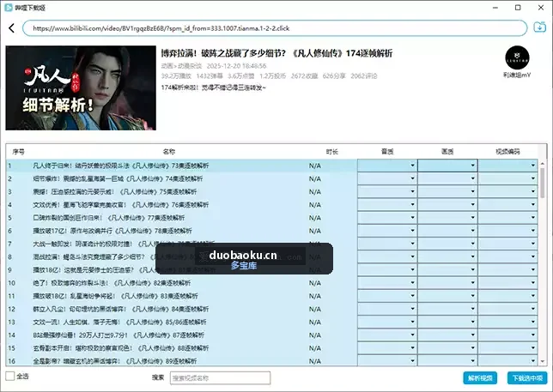Click the N/A duration in row 1
The height and width of the screenshot is (392, 553).
315,166
